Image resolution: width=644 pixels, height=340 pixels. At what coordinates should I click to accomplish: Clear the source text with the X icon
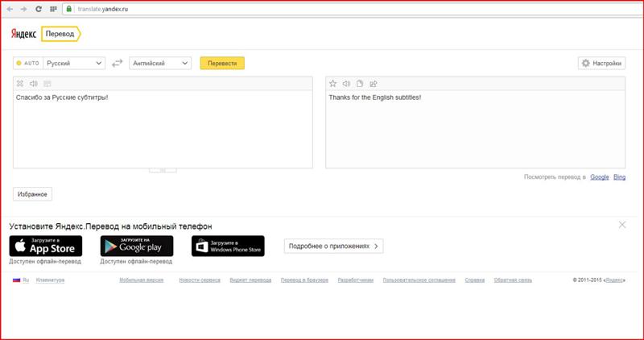point(19,84)
